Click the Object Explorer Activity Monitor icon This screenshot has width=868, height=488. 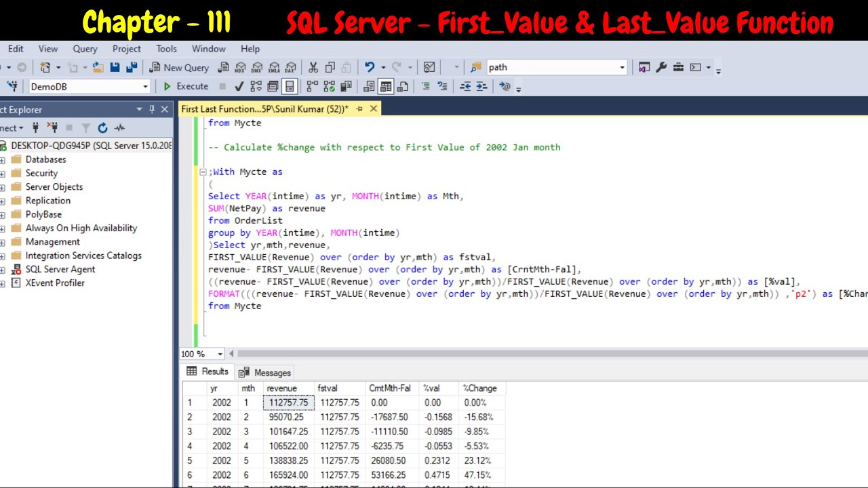tap(119, 127)
